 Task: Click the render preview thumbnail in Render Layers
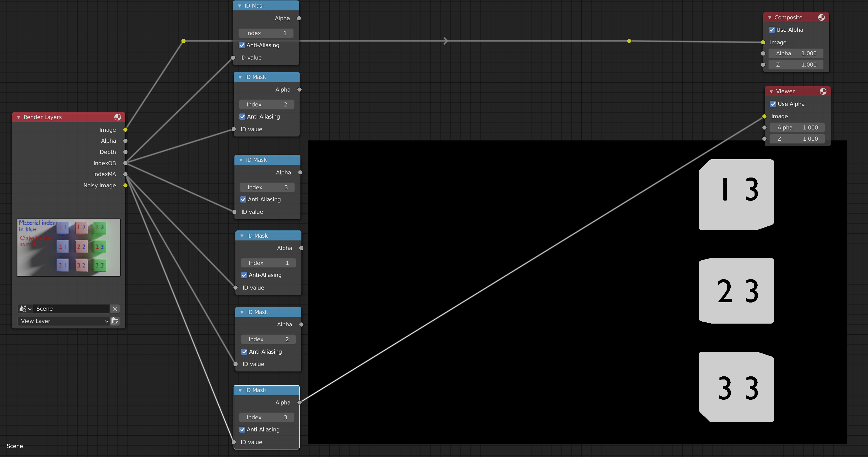tap(69, 247)
